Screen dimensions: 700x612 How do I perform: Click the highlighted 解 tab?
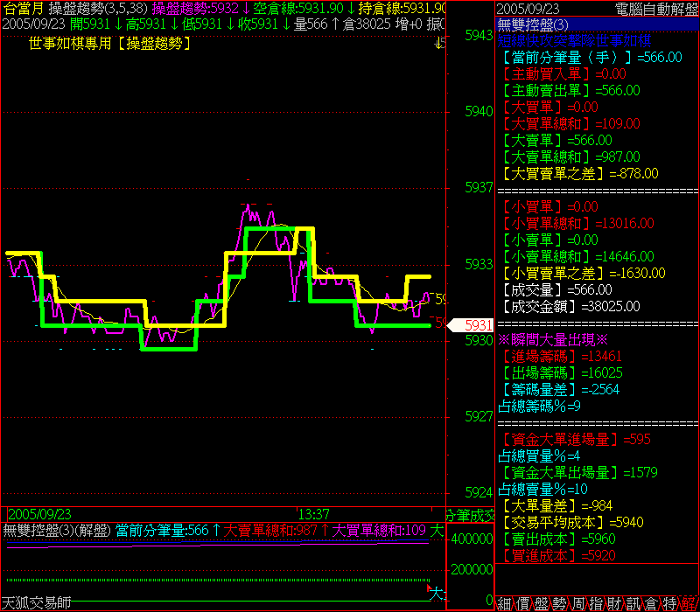pyautogui.click(x=689, y=603)
